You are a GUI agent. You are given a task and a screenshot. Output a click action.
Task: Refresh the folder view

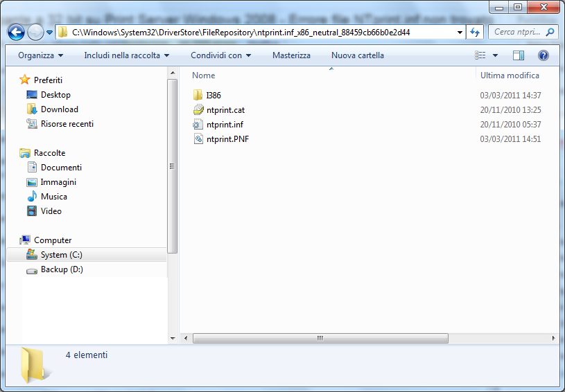(475, 33)
